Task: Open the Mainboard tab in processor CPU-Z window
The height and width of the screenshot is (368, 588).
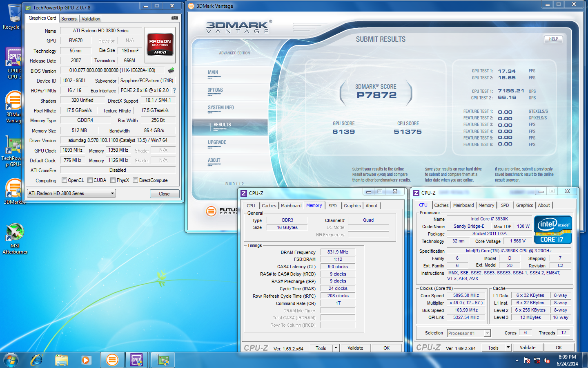Action: (463, 205)
